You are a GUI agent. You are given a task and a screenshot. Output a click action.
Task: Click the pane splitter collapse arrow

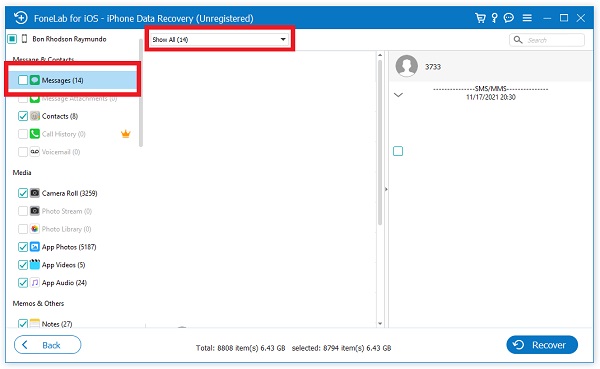tap(386, 189)
